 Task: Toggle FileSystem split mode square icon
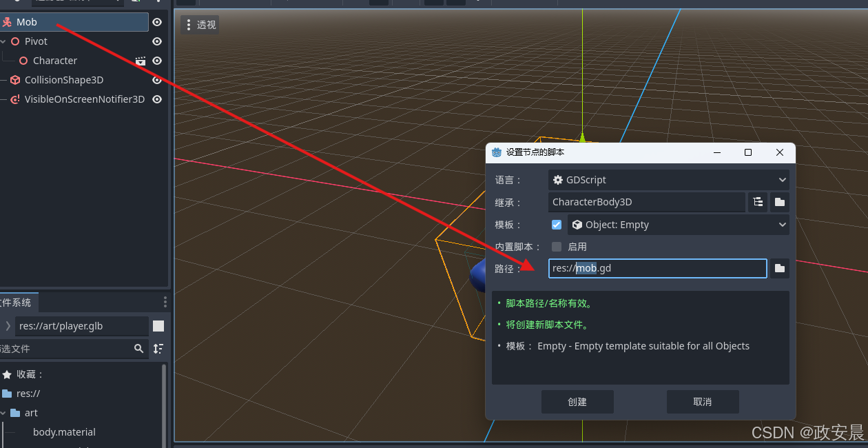pos(158,326)
